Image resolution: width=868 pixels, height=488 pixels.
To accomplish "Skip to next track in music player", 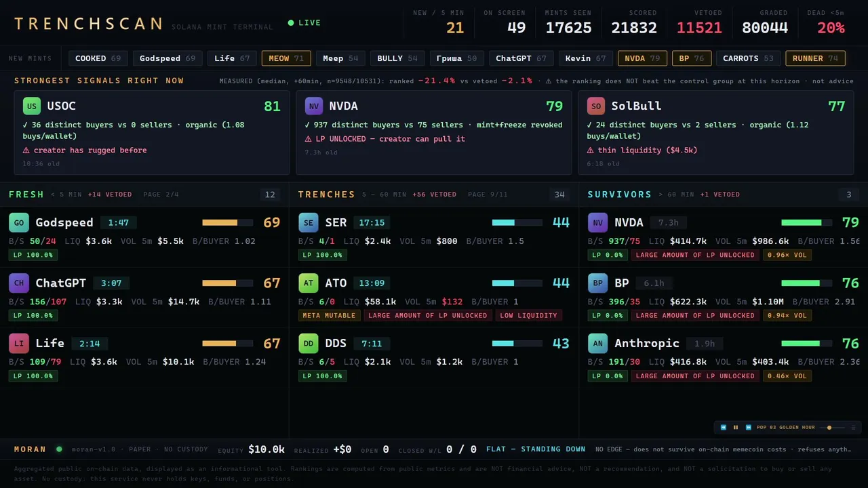I will [x=748, y=428].
